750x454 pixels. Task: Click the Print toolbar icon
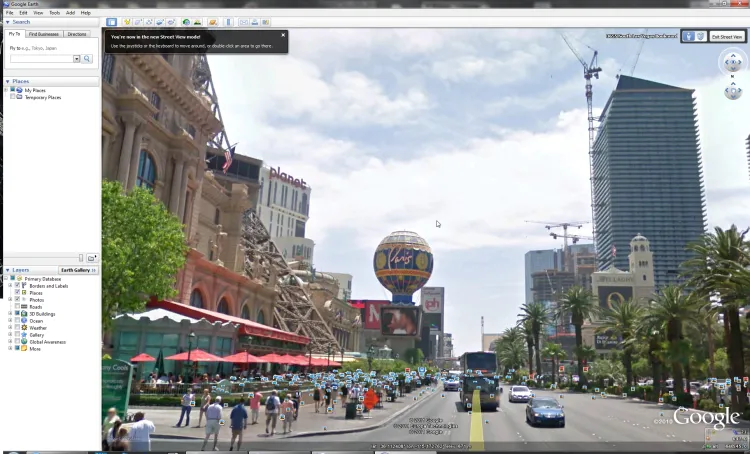click(255, 21)
